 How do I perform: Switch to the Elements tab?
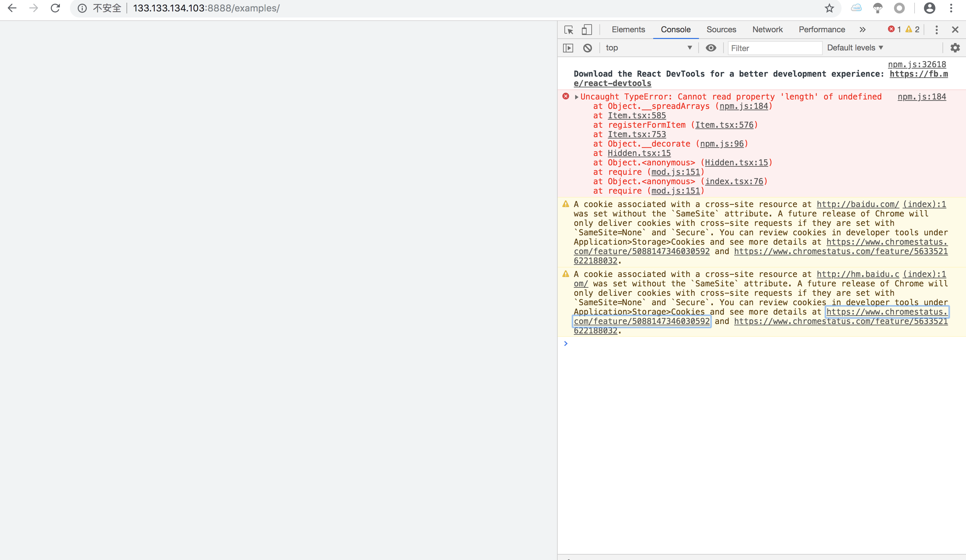pos(628,30)
